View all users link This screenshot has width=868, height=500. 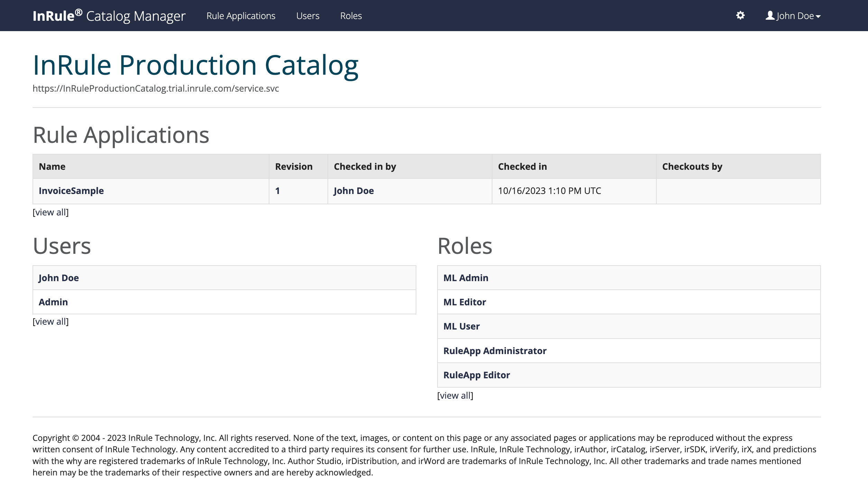click(50, 322)
